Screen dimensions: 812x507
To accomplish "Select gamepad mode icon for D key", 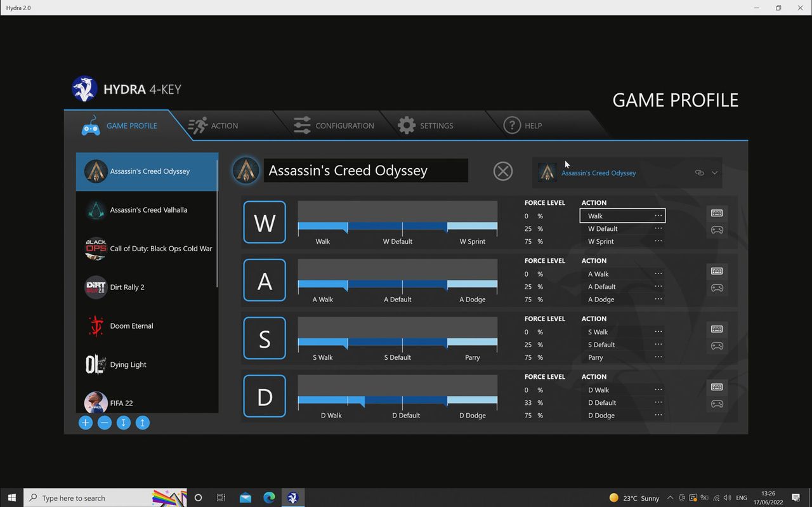I will (717, 404).
